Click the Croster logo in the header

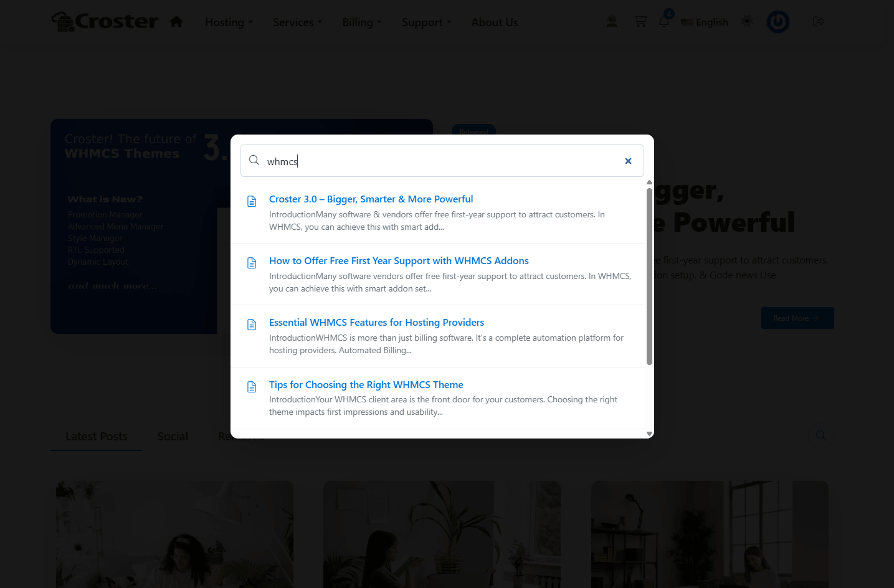105,22
